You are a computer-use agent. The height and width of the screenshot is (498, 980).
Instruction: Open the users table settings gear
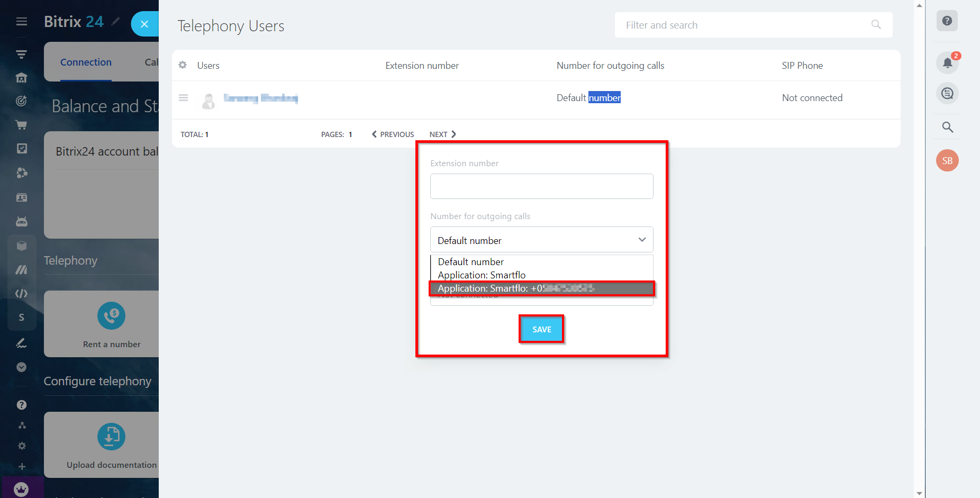pyautogui.click(x=183, y=65)
